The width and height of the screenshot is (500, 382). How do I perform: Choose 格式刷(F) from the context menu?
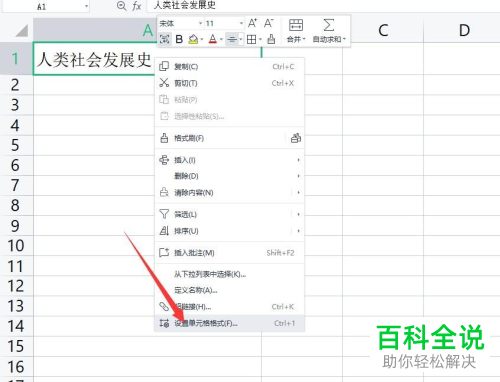tap(220, 138)
